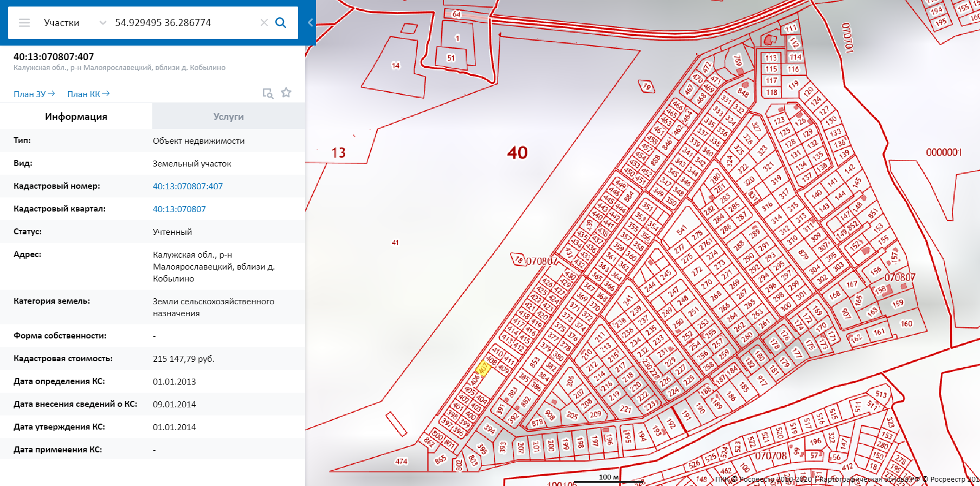Open the Участки search type dropdown
The width and height of the screenshot is (980, 486).
(75, 23)
